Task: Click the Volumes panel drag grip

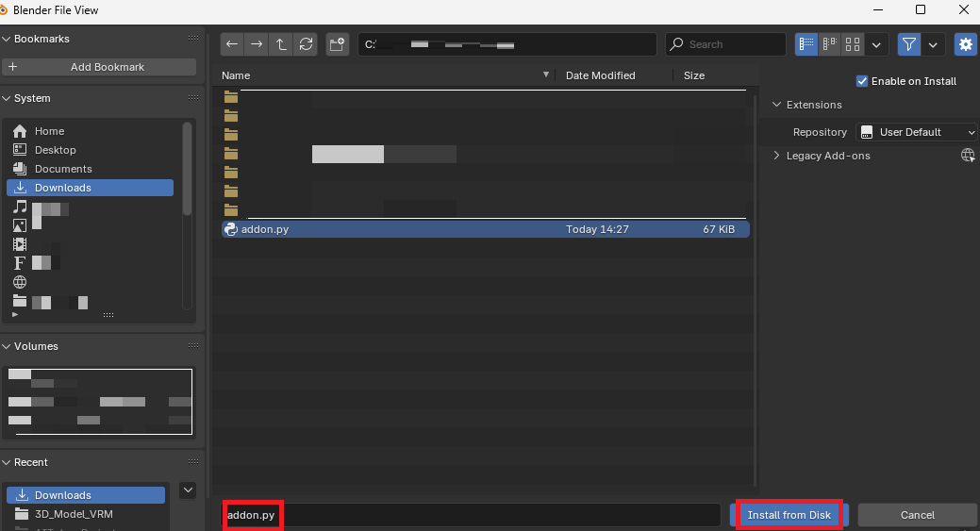Action: (193, 346)
